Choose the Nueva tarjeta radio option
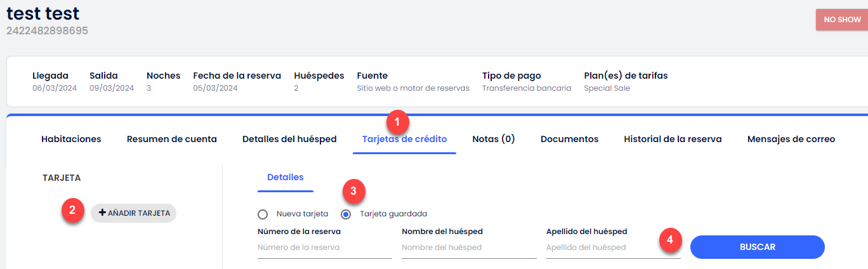This screenshot has height=269, width=868. point(263,214)
